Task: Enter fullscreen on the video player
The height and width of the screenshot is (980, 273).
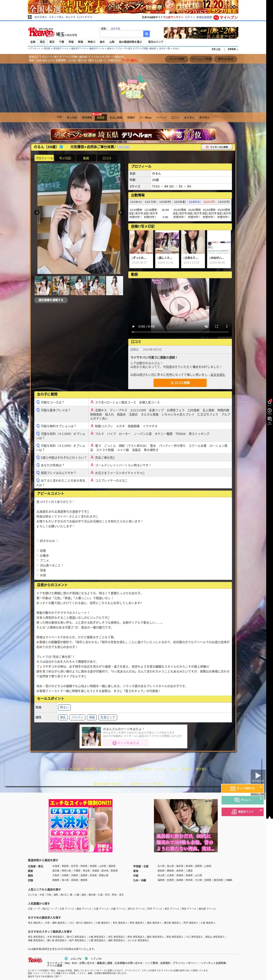Action: pos(217,326)
